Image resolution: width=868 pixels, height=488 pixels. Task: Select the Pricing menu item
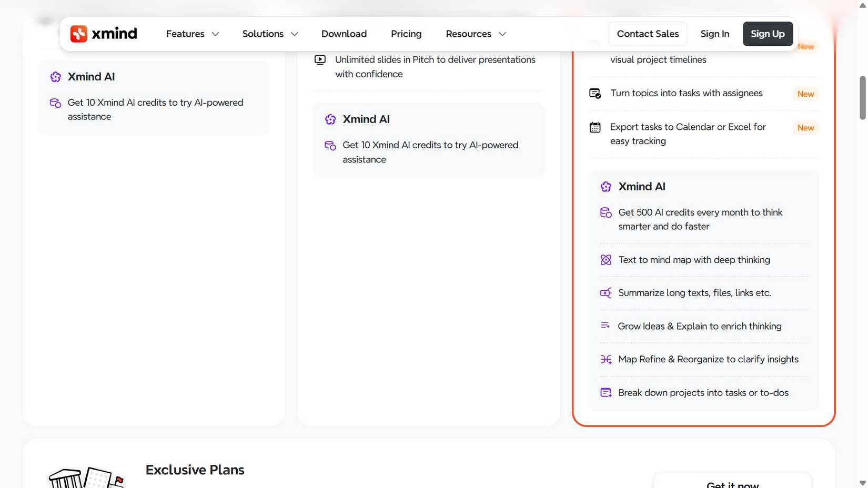406,34
